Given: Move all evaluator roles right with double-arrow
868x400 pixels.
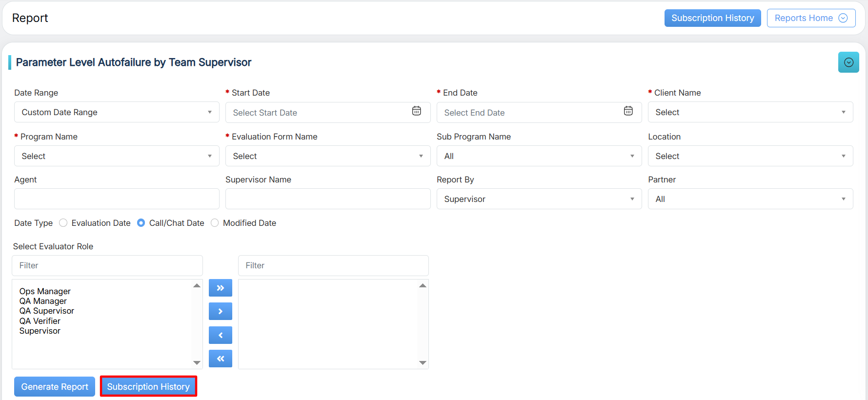Looking at the screenshot, I should (220, 288).
